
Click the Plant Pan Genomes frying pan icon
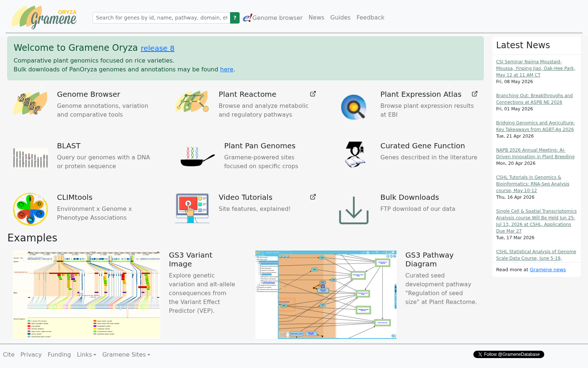pyautogui.click(x=198, y=157)
